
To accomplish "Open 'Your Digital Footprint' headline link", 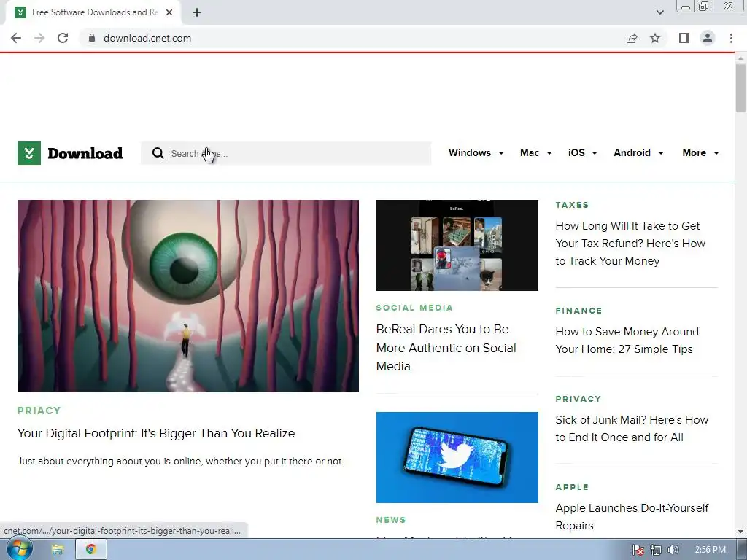I will [x=156, y=433].
